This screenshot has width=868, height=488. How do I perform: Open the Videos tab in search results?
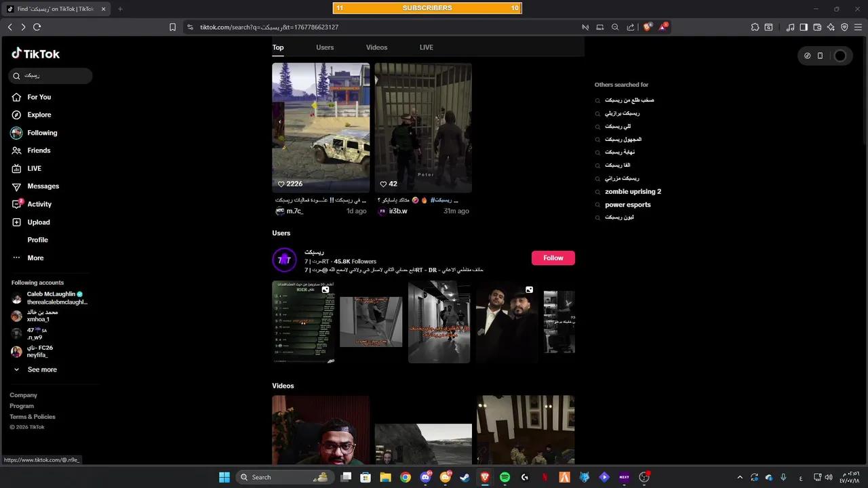376,47
